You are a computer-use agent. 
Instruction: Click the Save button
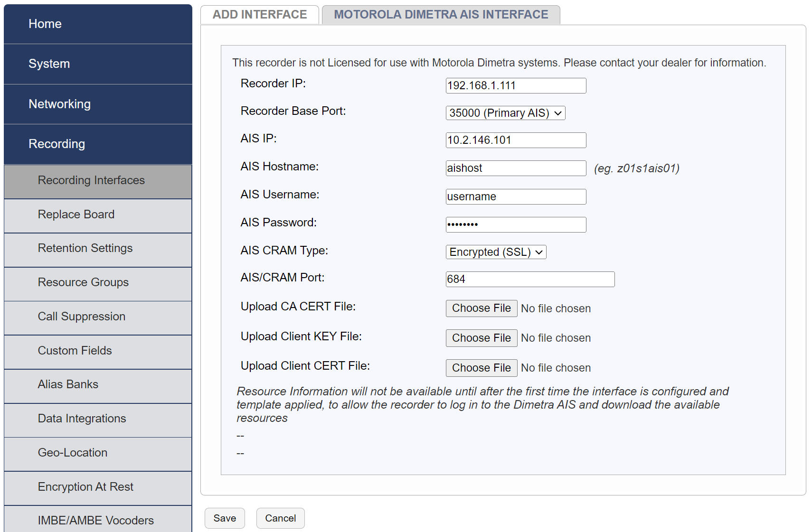click(x=224, y=518)
